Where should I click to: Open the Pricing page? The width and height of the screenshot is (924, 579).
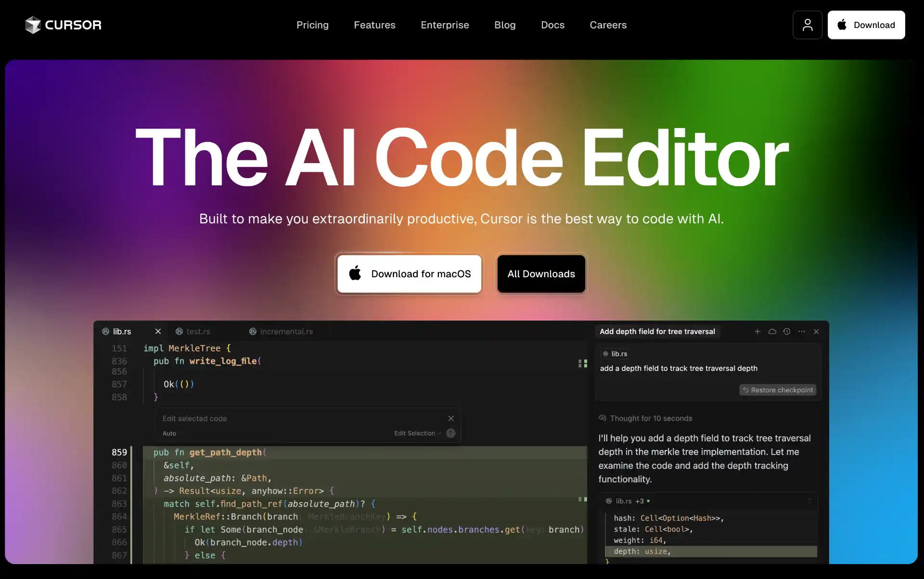pyautogui.click(x=312, y=25)
